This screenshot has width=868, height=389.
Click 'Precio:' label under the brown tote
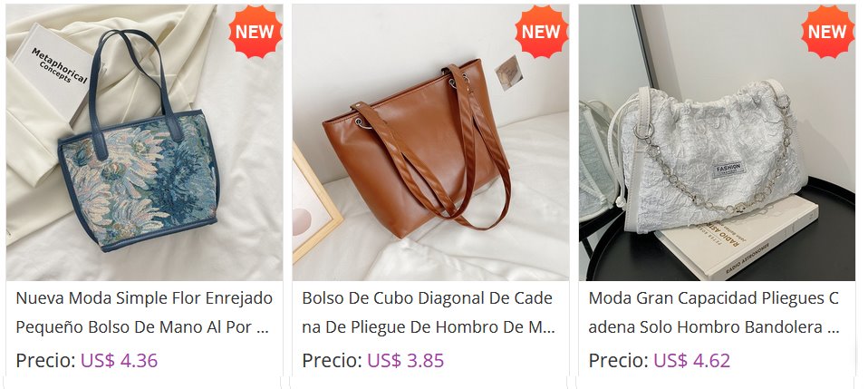333,361
